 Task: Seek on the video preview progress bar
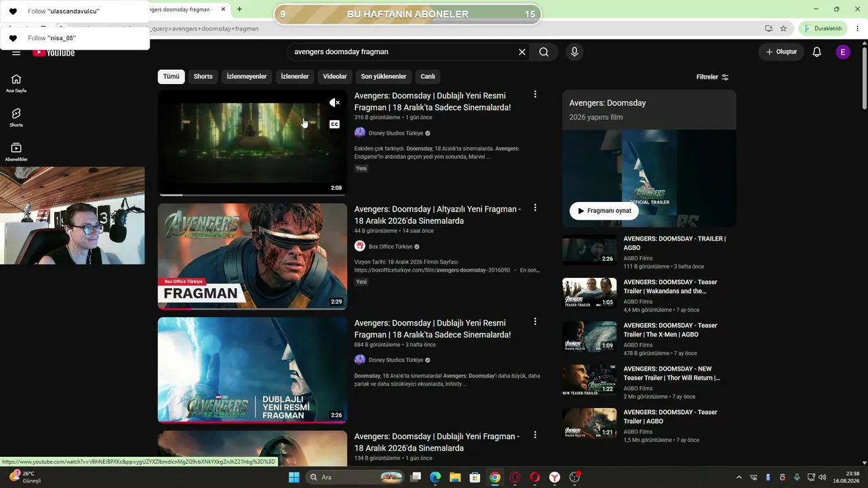click(x=252, y=195)
